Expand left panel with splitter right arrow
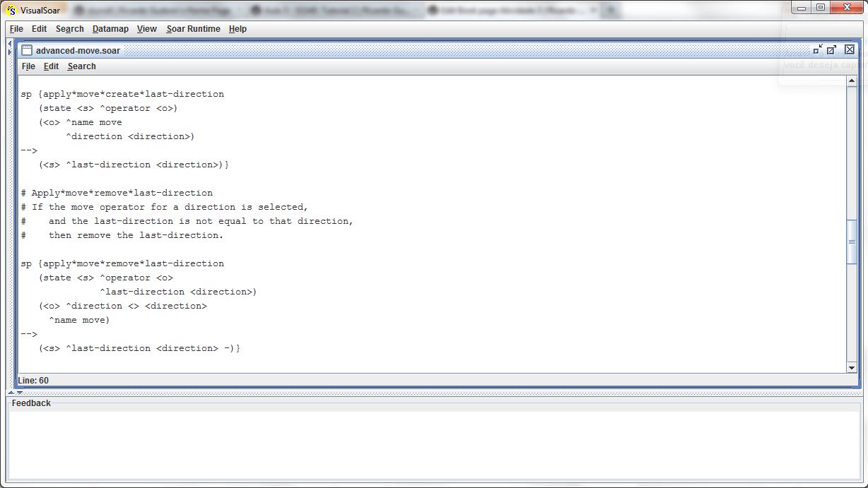 coord(9,52)
